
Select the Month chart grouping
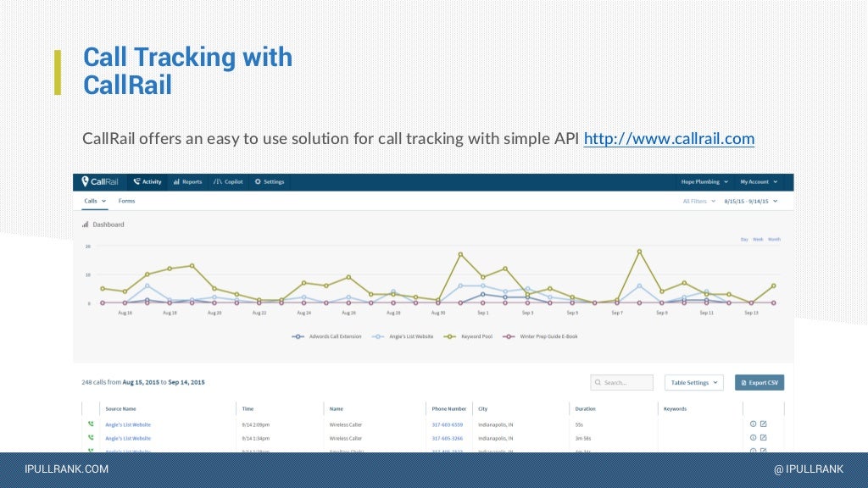(774, 240)
